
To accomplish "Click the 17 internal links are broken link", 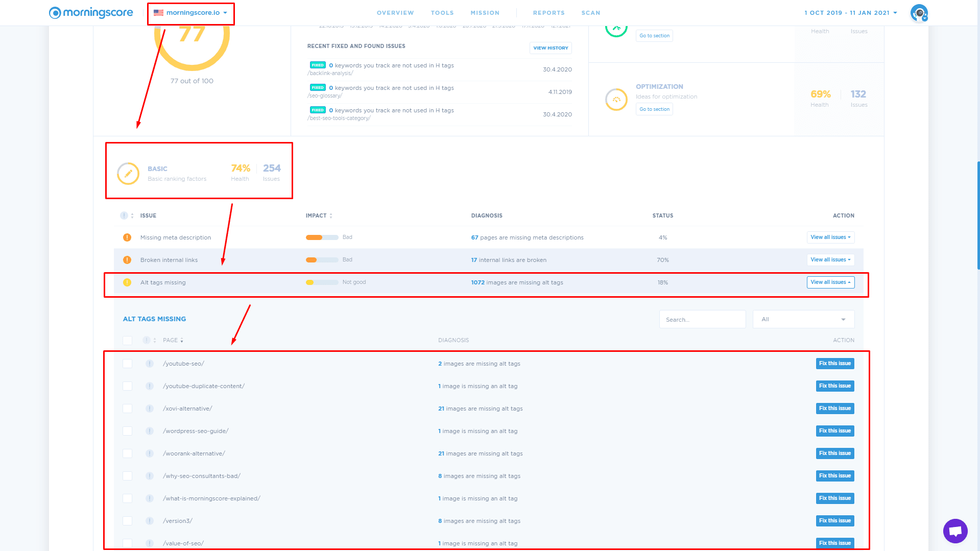I will (509, 260).
